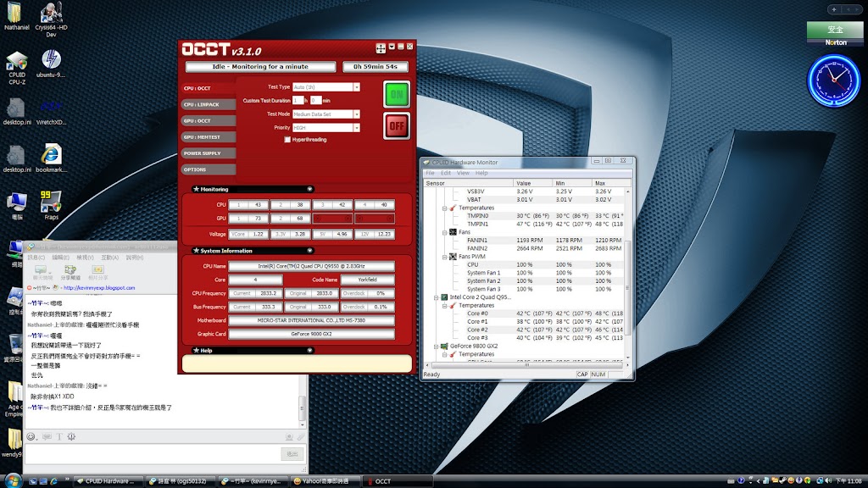Image resolution: width=868 pixels, height=488 pixels.
Task: Open the bookmark Internet Explorer desktop icon
Action: tap(51, 158)
